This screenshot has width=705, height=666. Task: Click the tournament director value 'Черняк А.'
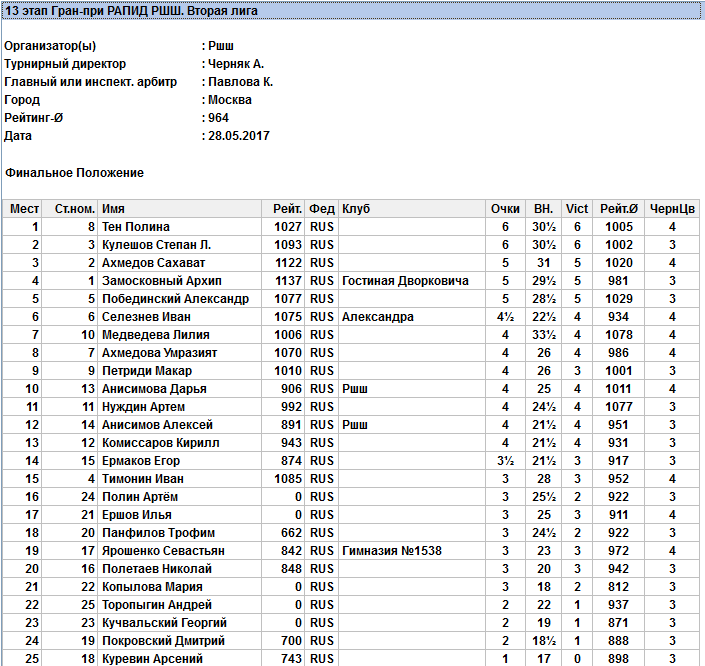click(x=236, y=64)
